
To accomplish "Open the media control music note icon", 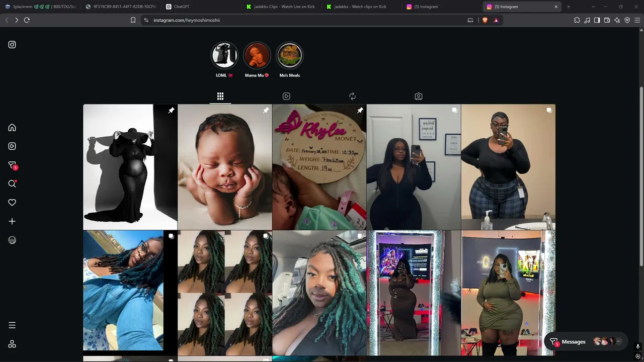I will [587, 20].
